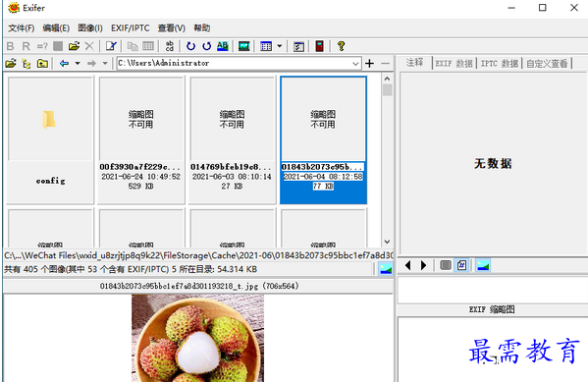
Task: Click previous black left triangle in right panel
Action: click(x=408, y=266)
